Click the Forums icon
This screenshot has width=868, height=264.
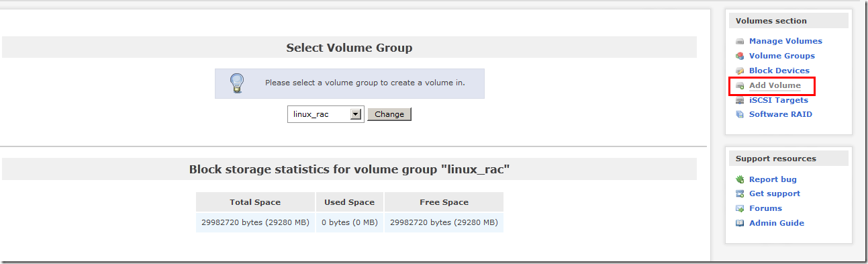coord(740,209)
